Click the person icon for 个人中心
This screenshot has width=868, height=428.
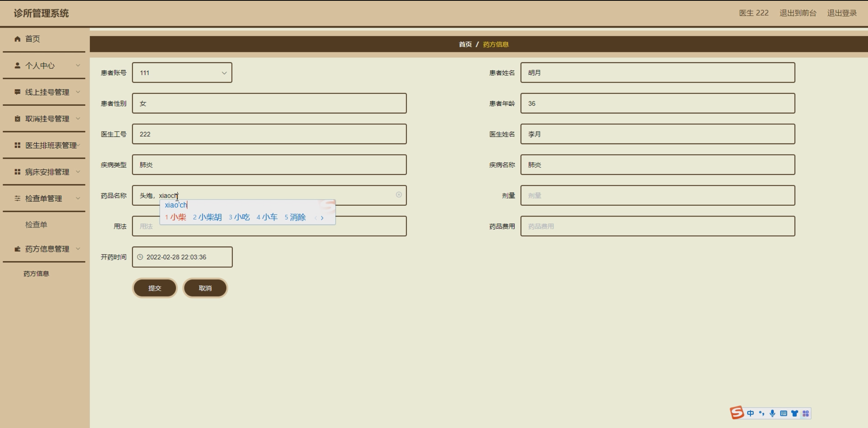point(17,65)
